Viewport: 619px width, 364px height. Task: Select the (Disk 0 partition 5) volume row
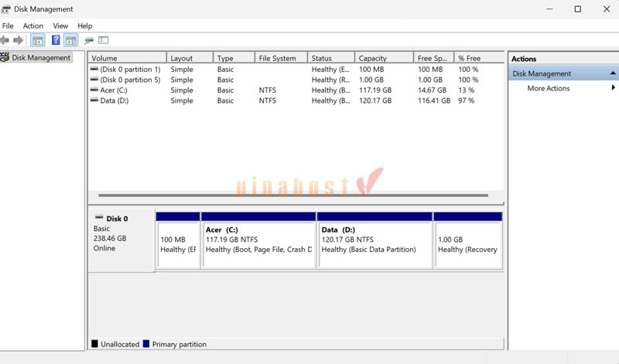tap(296, 80)
